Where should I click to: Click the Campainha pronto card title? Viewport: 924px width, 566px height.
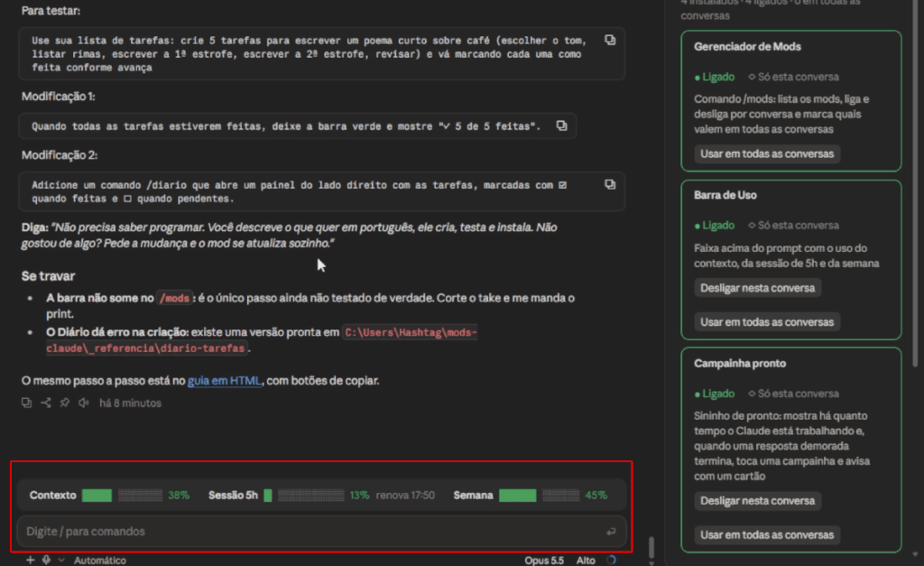click(740, 363)
